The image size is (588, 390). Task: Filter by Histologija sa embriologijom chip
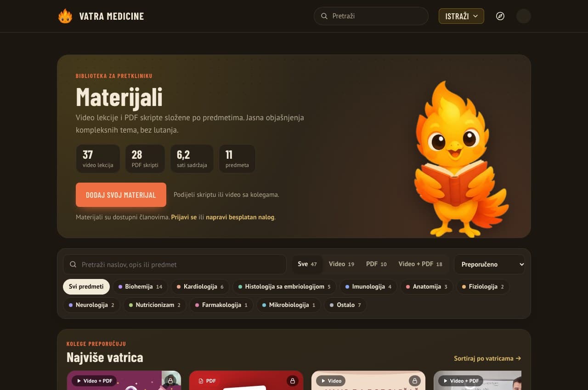(284, 286)
